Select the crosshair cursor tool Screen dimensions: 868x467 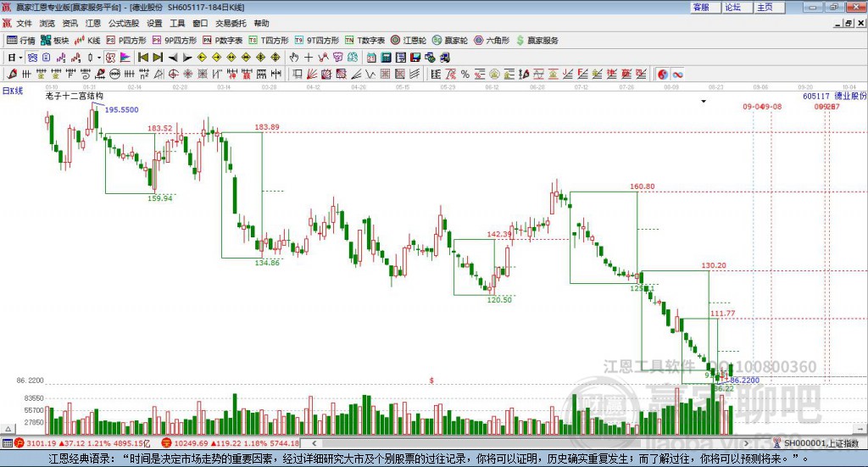tap(309, 58)
